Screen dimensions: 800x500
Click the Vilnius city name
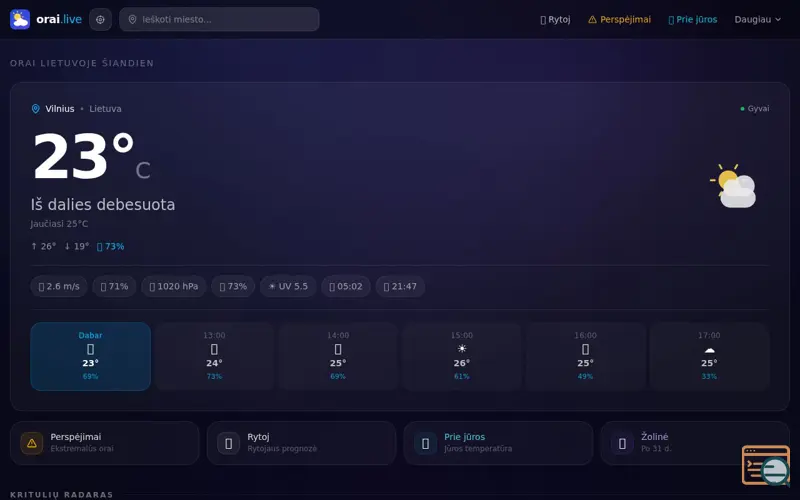60,109
